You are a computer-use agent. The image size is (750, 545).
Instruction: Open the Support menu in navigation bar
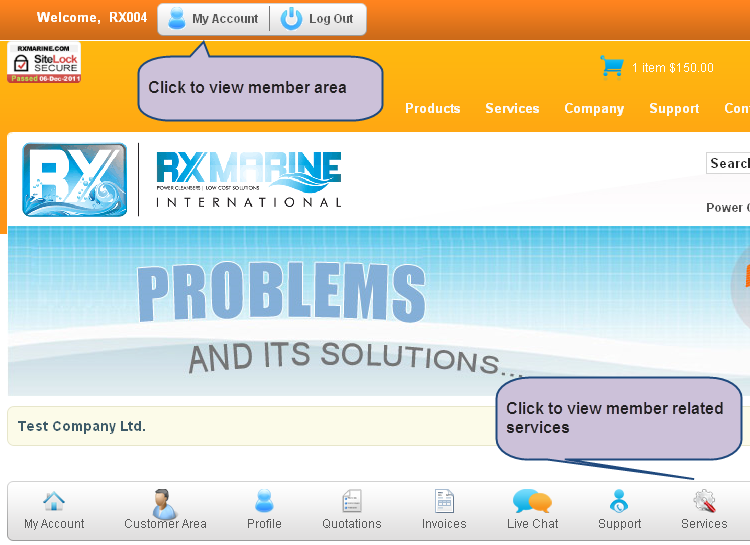674,109
